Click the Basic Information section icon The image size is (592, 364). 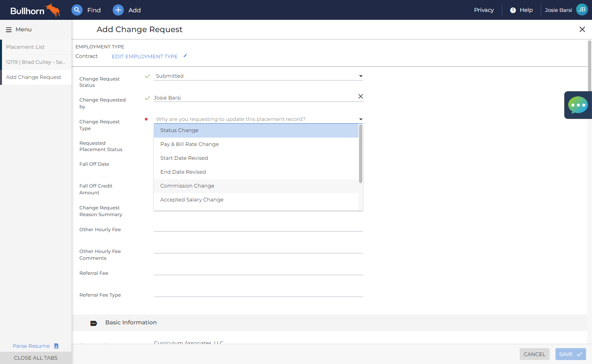94,323
